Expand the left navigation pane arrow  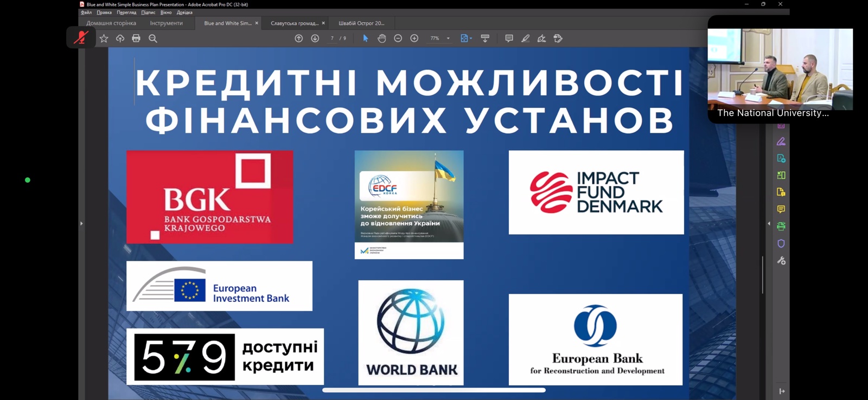click(81, 223)
